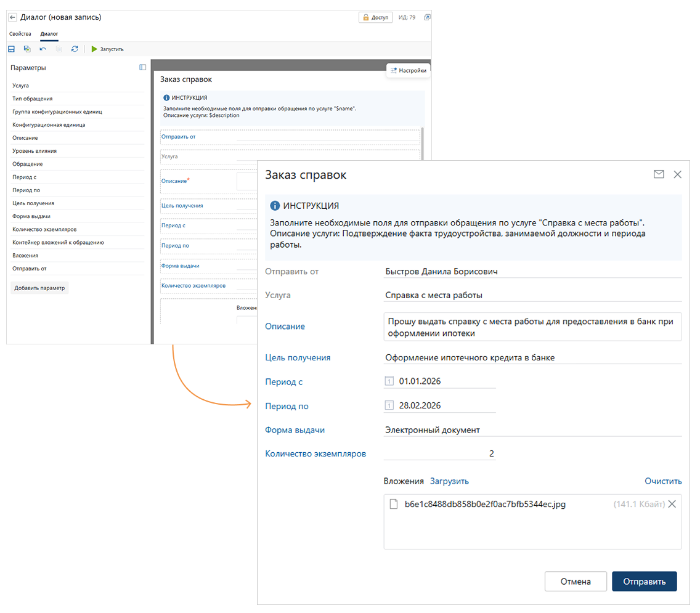Open calendar picker for Период по
Viewport: 700px width, 613px height.
pyautogui.click(x=389, y=405)
